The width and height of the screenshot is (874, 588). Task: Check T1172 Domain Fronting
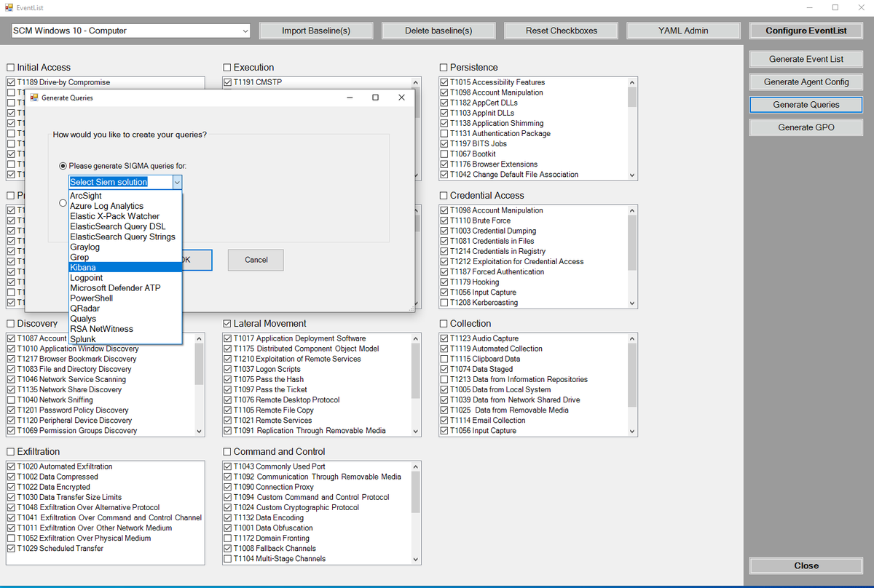pos(228,538)
